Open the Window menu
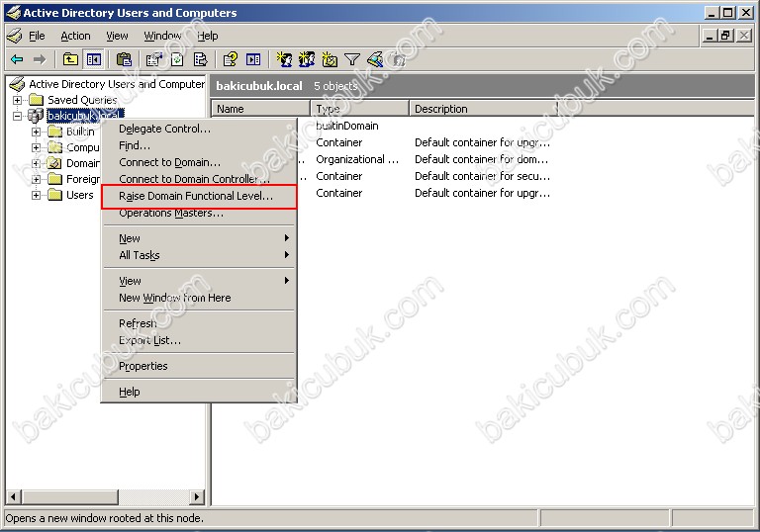 (x=163, y=36)
